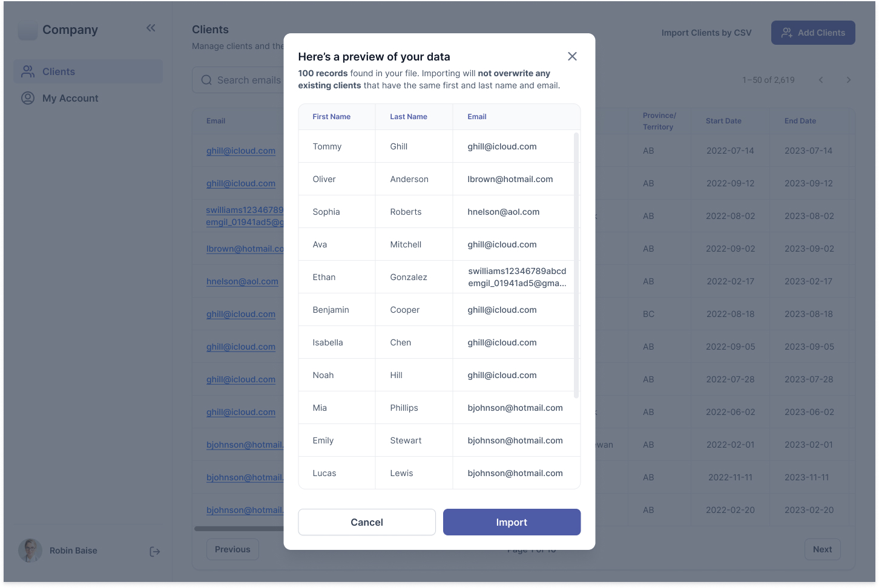The width and height of the screenshot is (879, 588).
Task: Go to next page using right chevron
Action: 848,80
